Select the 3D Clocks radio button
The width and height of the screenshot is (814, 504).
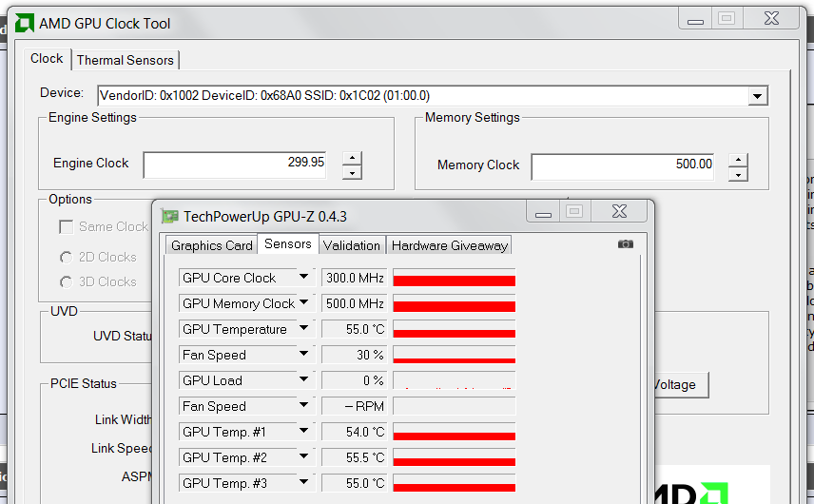click(66, 281)
